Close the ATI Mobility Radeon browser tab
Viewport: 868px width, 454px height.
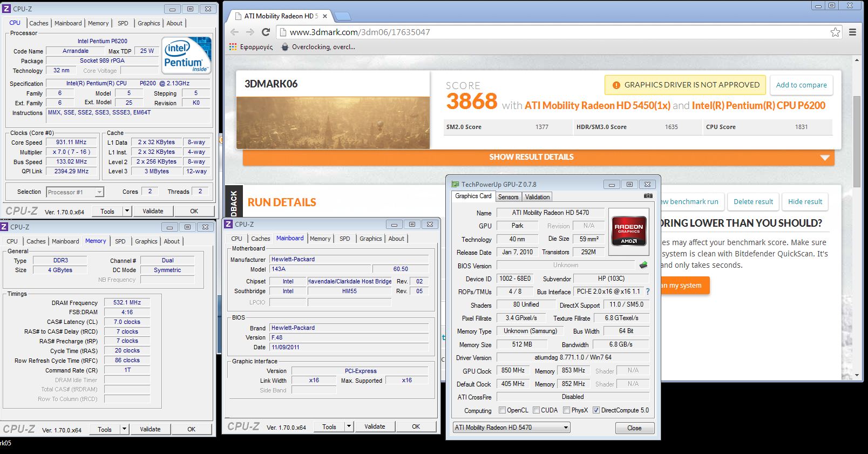point(325,16)
